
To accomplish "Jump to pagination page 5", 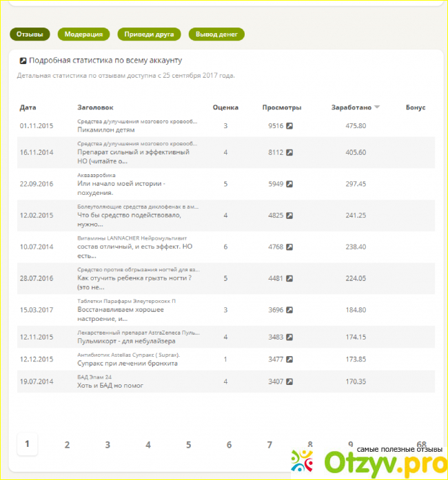I will [188, 445].
